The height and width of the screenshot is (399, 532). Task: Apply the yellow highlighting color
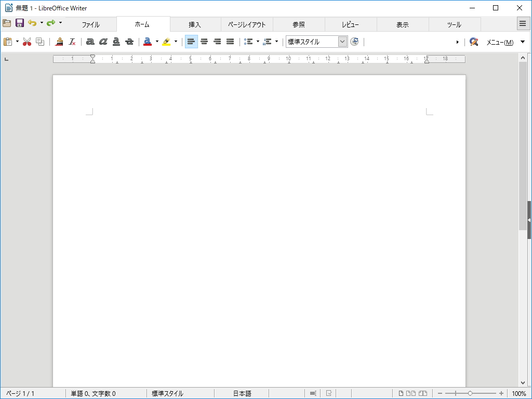pyautogui.click(x=166, y=42)
